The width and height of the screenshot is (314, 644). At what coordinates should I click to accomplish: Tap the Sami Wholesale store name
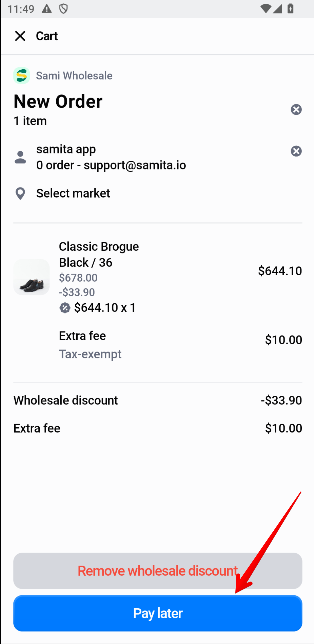[x=74, y=76]
